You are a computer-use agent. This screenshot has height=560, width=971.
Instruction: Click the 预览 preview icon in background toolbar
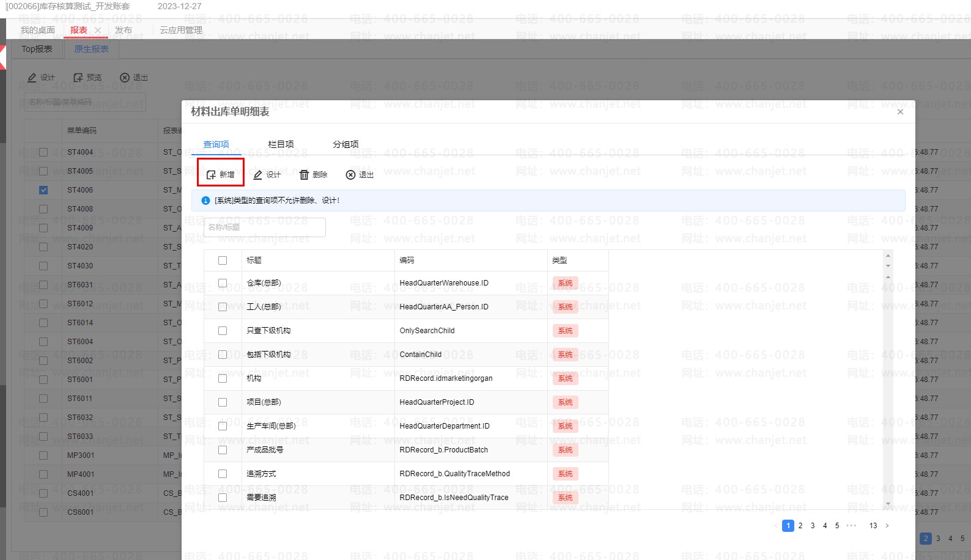coord(78,78)
